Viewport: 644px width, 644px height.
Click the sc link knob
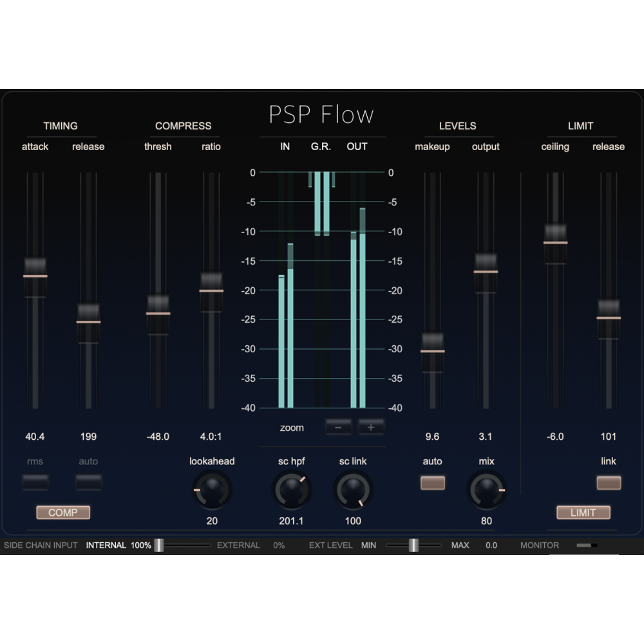353,490
